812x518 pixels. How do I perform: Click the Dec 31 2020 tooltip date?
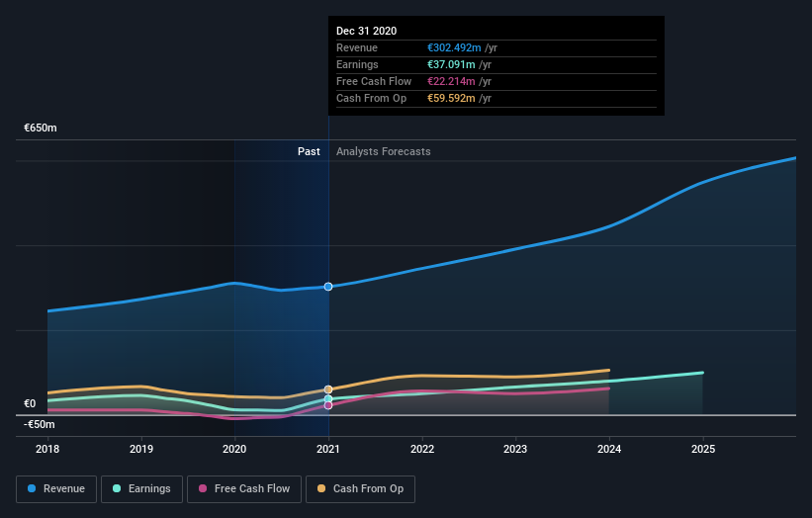pos(366,31)
